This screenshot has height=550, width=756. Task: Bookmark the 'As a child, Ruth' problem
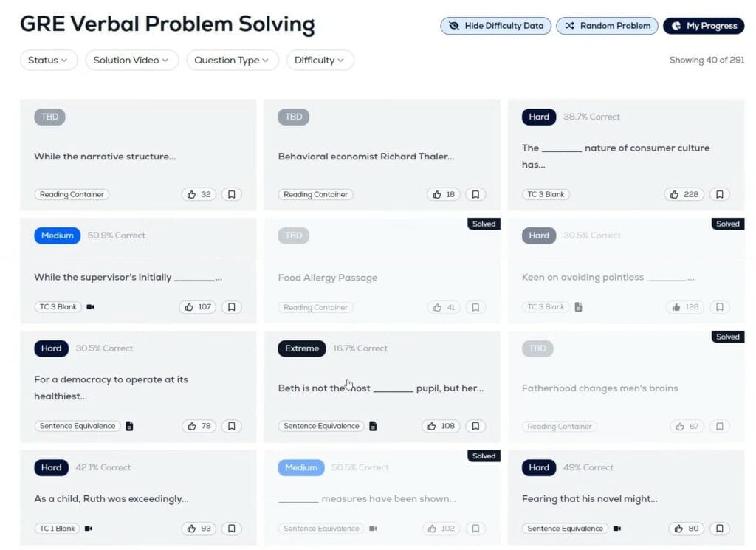(x=231, y=529)
